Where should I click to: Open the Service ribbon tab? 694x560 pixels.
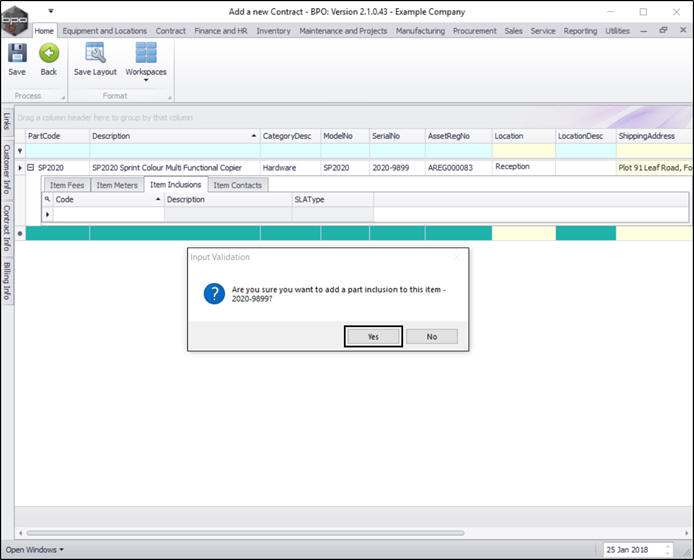543,31
